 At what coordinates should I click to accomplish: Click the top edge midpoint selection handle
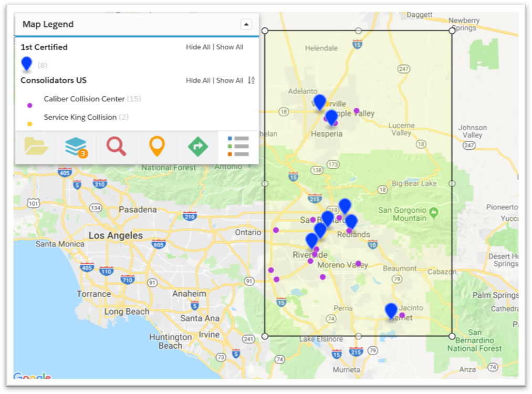tap(358, 31)
